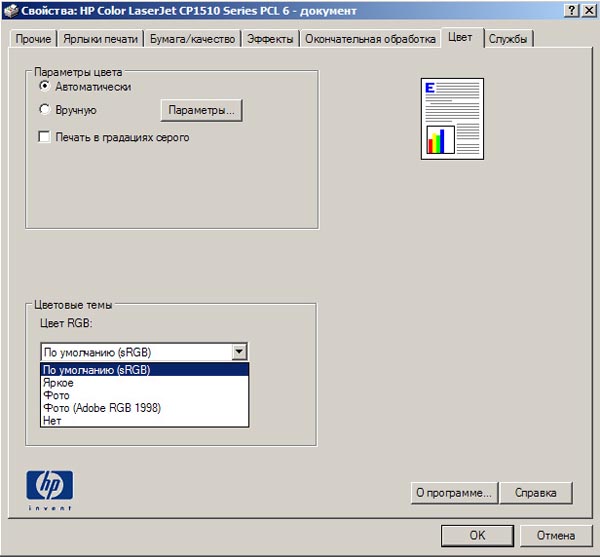Open Справка help button
The height and width of the screenshot is (557, 600).
(536, 493)
